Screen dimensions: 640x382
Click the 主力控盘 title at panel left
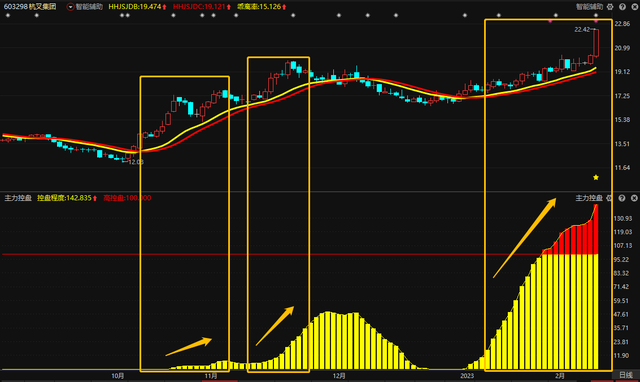18,198
